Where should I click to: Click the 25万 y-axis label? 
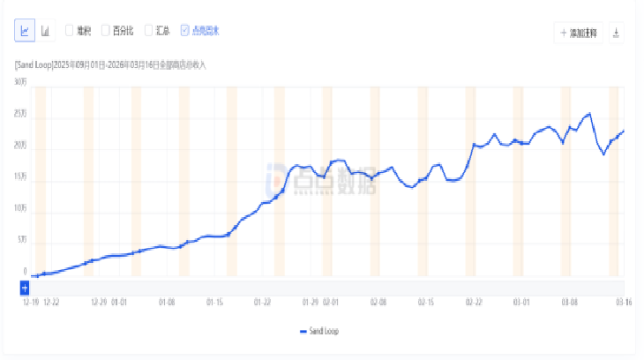click(20, 114)
